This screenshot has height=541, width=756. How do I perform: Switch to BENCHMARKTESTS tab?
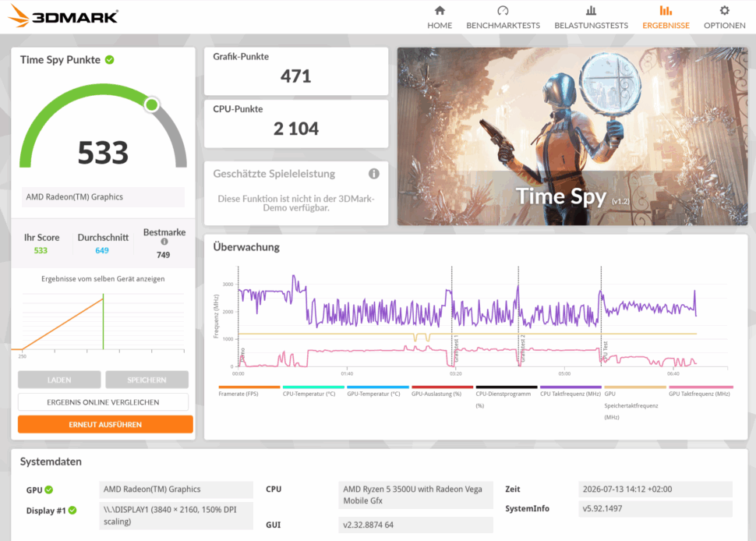tap(503, 17)
